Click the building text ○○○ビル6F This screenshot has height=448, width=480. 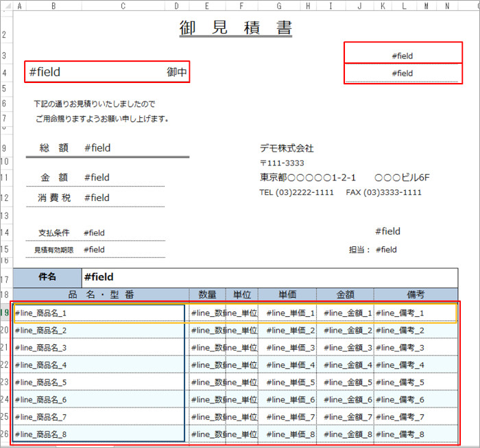(x=402, y=178)
